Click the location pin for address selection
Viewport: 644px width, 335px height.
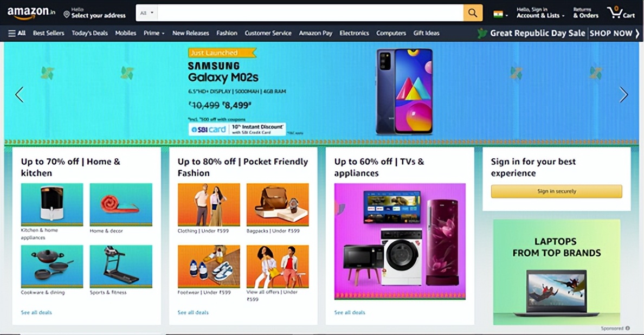pos(67,15)
